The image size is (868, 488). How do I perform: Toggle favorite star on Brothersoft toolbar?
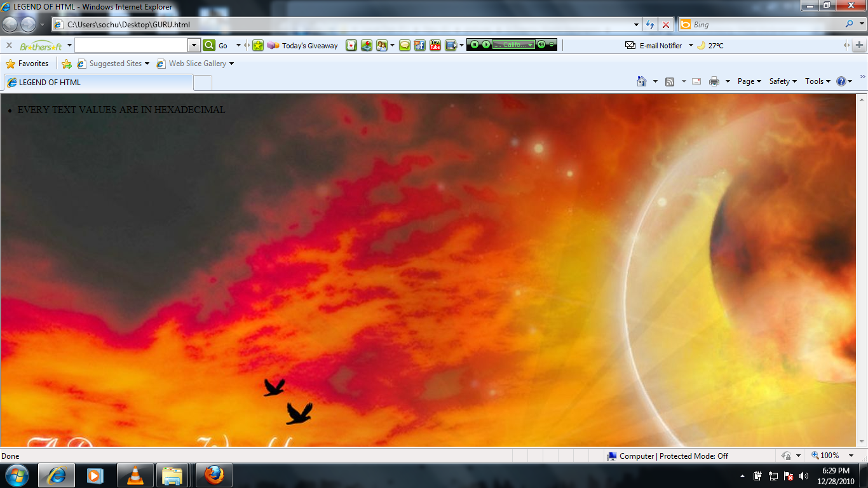(257, 45)
